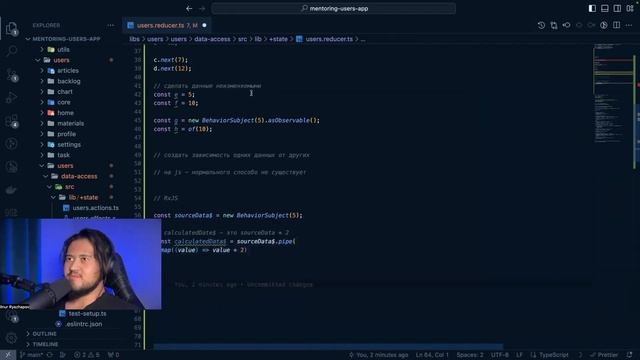Click the navigate forward arrow

point(202,8)
